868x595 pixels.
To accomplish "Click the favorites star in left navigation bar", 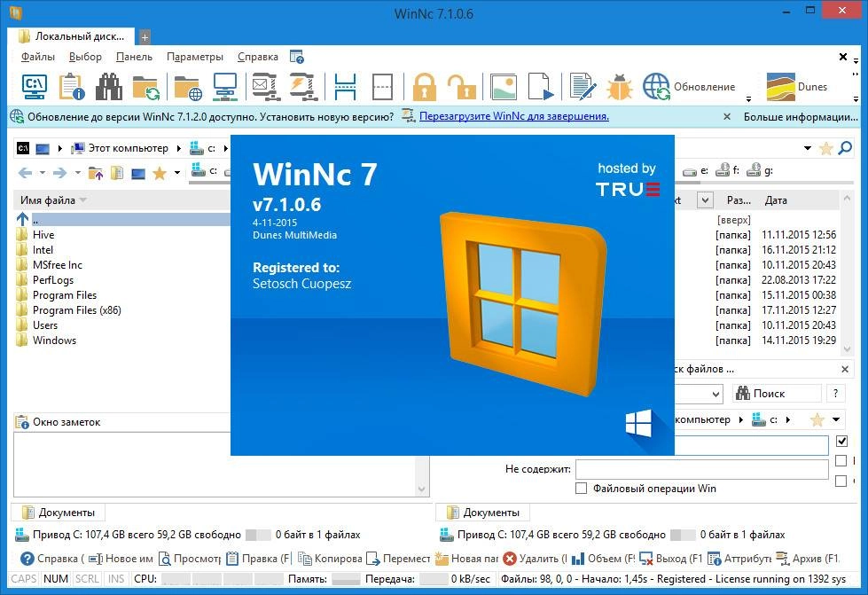I will tap(160, 173).
